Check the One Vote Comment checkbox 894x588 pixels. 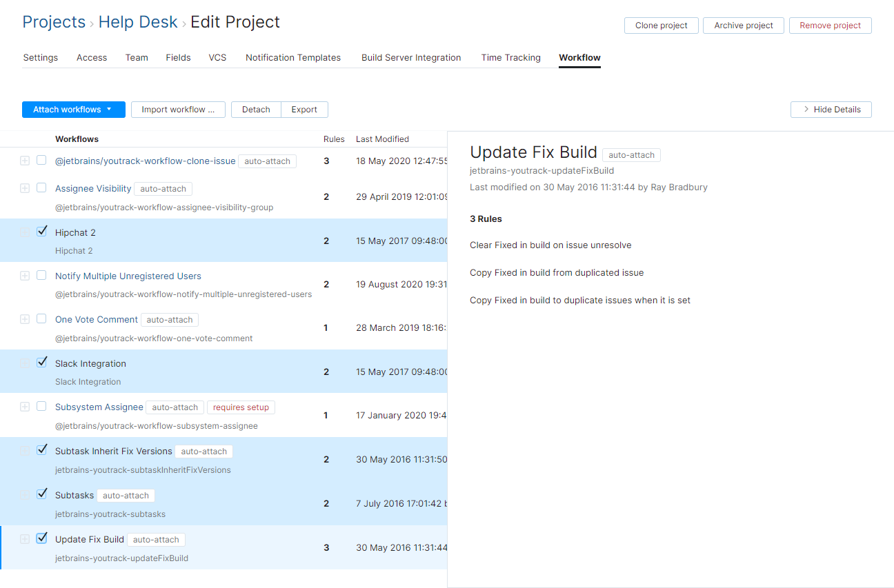point(41,318)
